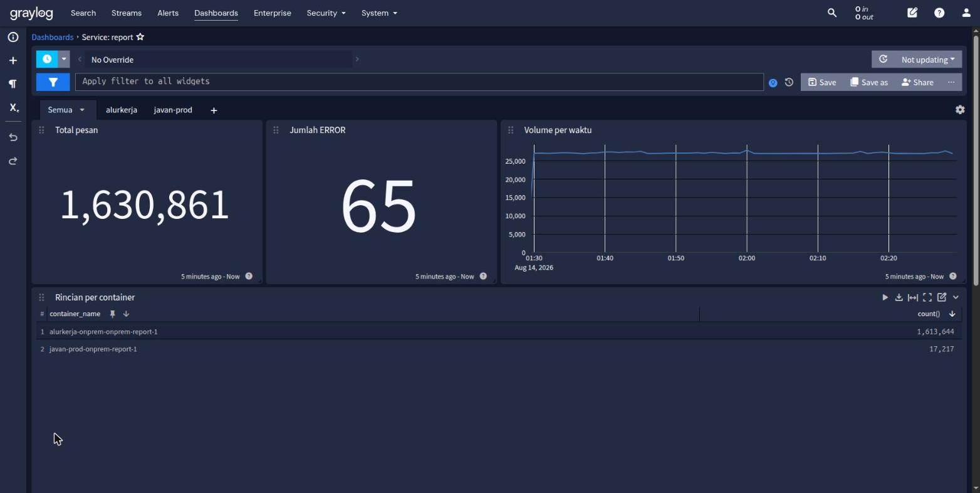Edit the Rincian per container widget
The height and width of the screenshot is (493, 980).
coord(942,297)
